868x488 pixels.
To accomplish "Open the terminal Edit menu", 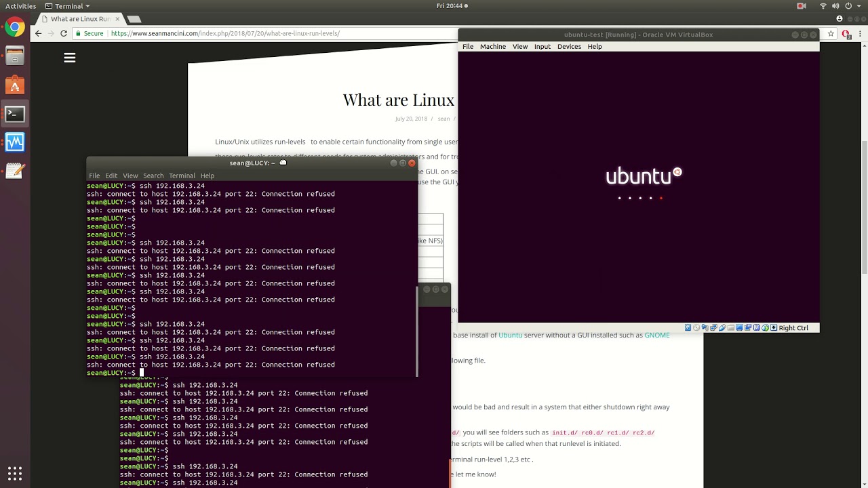I will (111, 176).
